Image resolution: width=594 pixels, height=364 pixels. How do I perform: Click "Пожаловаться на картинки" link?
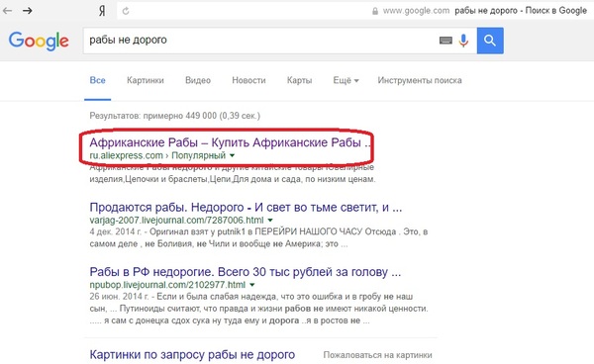point(377,355)
